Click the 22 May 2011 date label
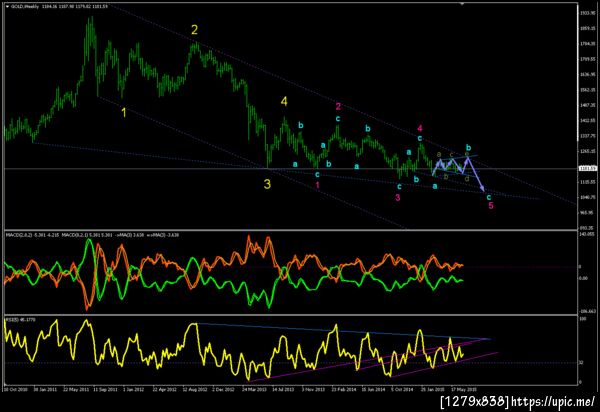Viewport: 600px width, 412px height. 75,389
